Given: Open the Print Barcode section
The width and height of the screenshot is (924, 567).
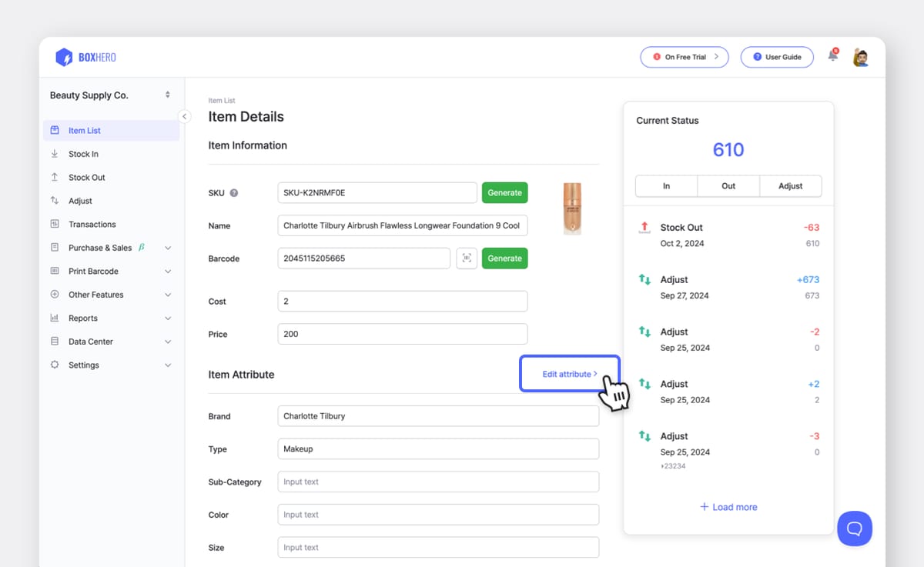Looking at the screenshot, I should tap(93, 271).
